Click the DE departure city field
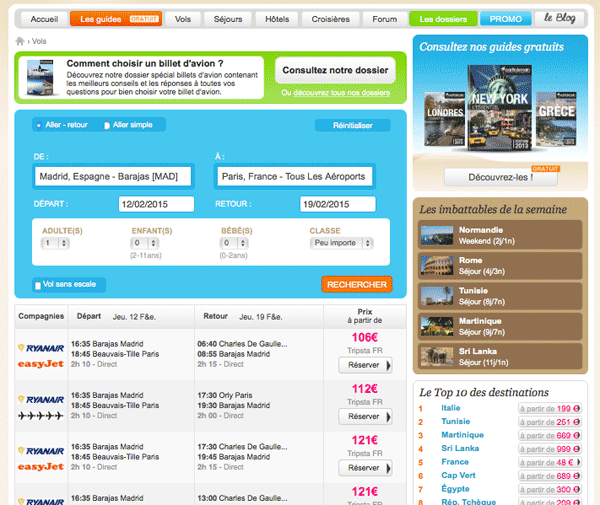The width and height of the screenshot is (600, 505). (x=113, y=176)
